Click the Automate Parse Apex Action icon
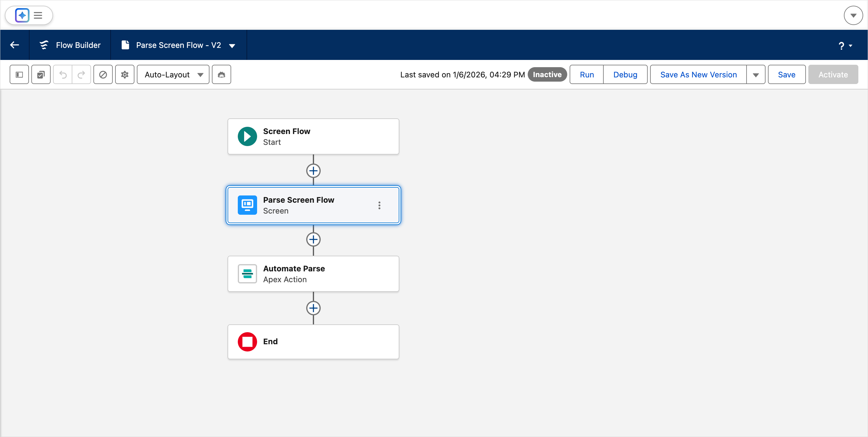The width and height of the screenshot is (868, 437). 247,274
